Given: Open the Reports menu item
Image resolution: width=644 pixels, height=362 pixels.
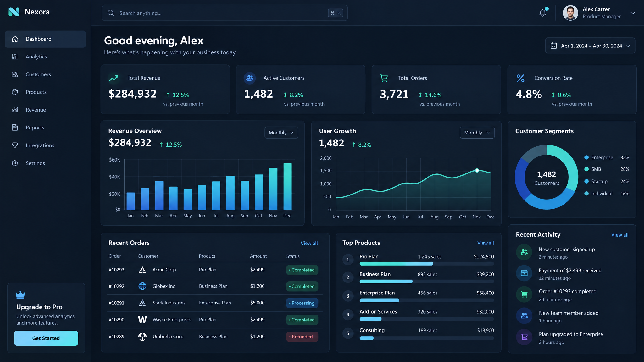Looking at the screenshot, I should coord(45,128).
